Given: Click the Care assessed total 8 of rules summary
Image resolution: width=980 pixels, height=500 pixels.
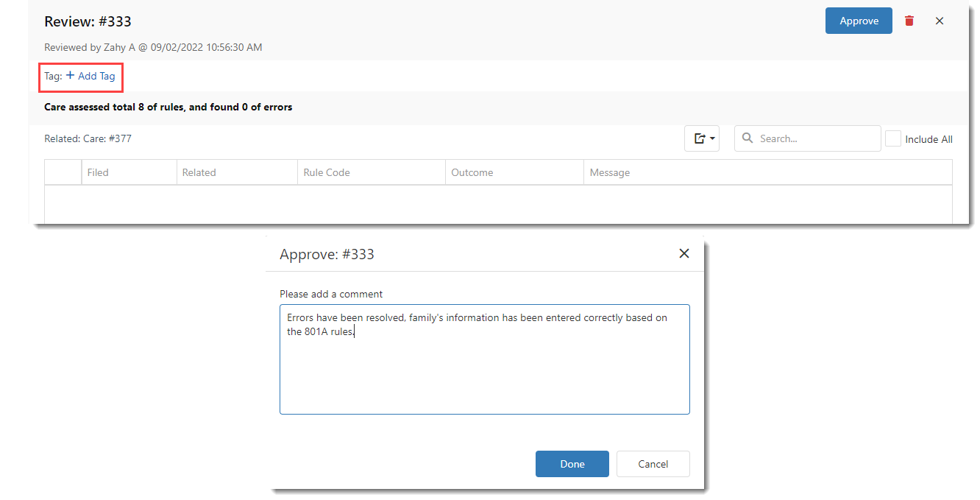Looking at the screenshot, I should click(168, 107).
